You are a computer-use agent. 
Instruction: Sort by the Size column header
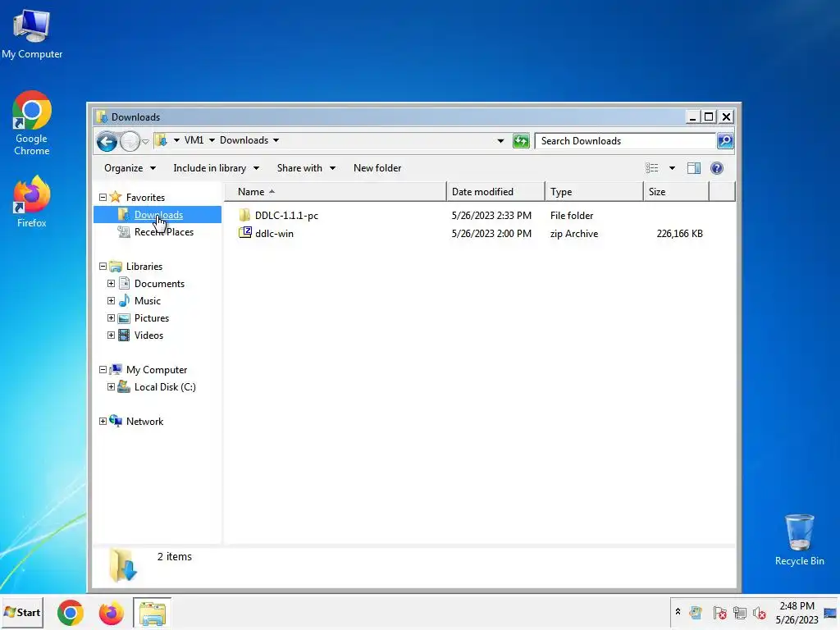pyautogui.click(x=676, y=192)
